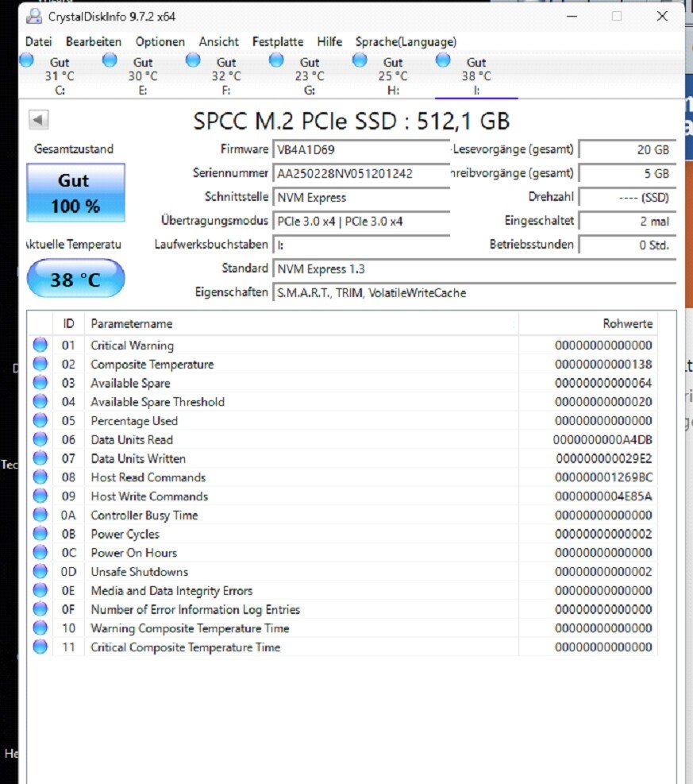The height and width of the screenshot is (784, 693).
Task: Click the total writes value 5 GB
Action: (x=628, y=173)
